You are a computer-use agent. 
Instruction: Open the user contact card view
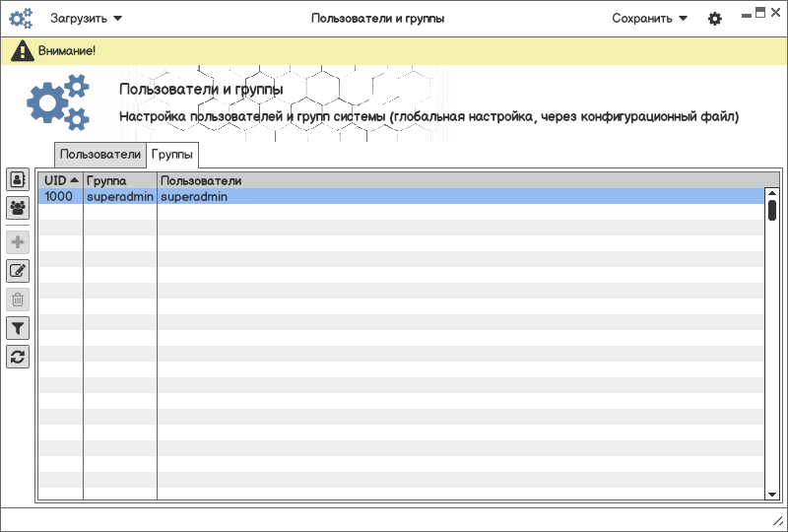pos(18,179)
